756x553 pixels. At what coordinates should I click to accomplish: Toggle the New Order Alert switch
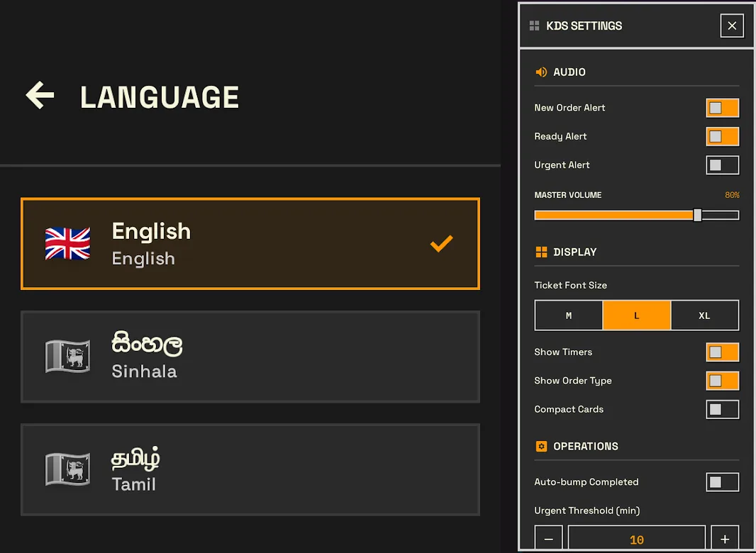(722, 108)
